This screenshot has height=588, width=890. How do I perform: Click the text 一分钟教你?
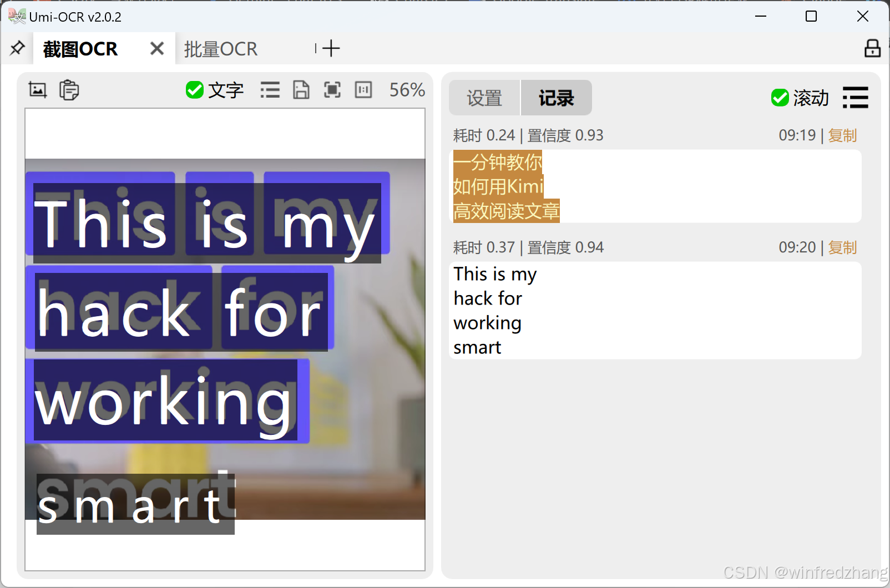point(498,162)
